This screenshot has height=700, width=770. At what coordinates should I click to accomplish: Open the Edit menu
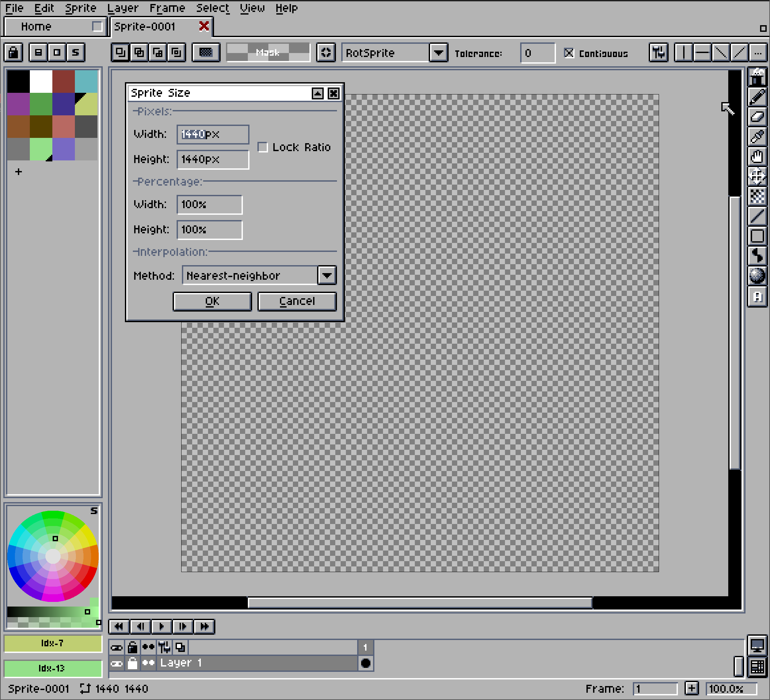click(44, 8)
